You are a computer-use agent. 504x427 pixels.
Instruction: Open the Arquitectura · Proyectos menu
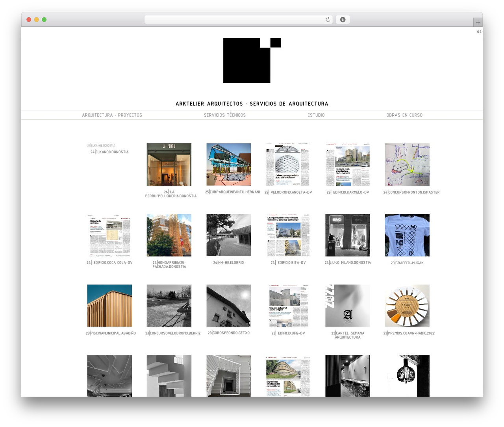coord(112,115)
